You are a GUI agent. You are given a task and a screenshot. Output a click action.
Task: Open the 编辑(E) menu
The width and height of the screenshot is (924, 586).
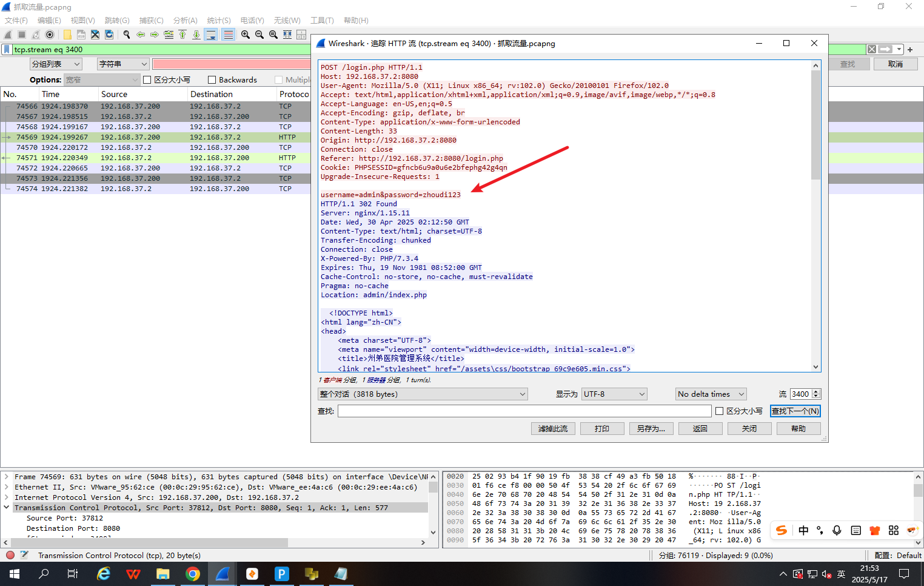coord(49,21)
